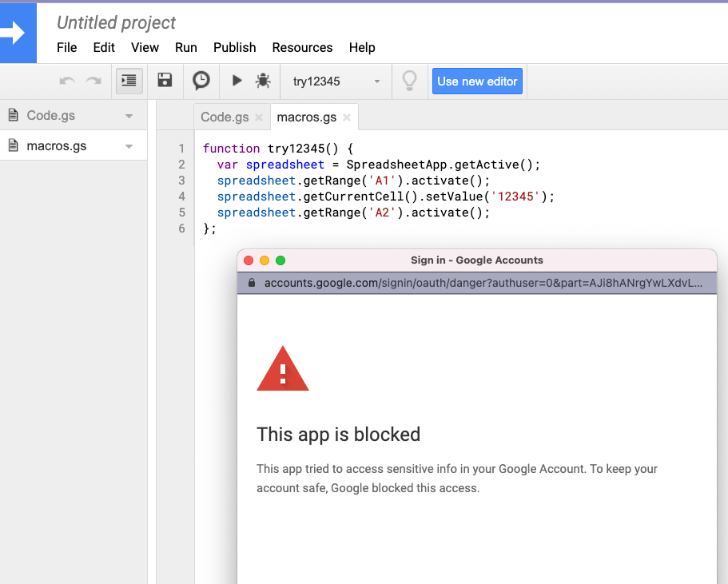
Task: Open the Resources menu
Action: tap(302, 48)
